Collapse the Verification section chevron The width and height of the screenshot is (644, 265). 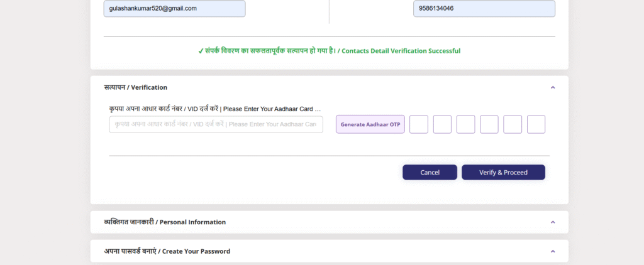[x=553, y=87]
